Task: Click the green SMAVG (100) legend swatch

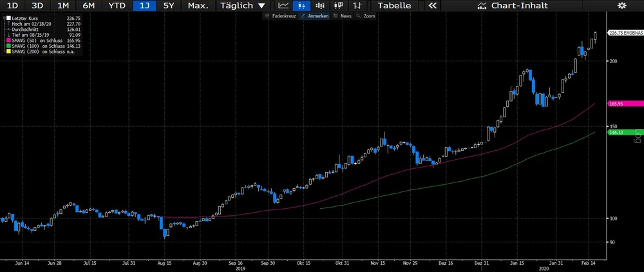Action: (x=5, y=46)
